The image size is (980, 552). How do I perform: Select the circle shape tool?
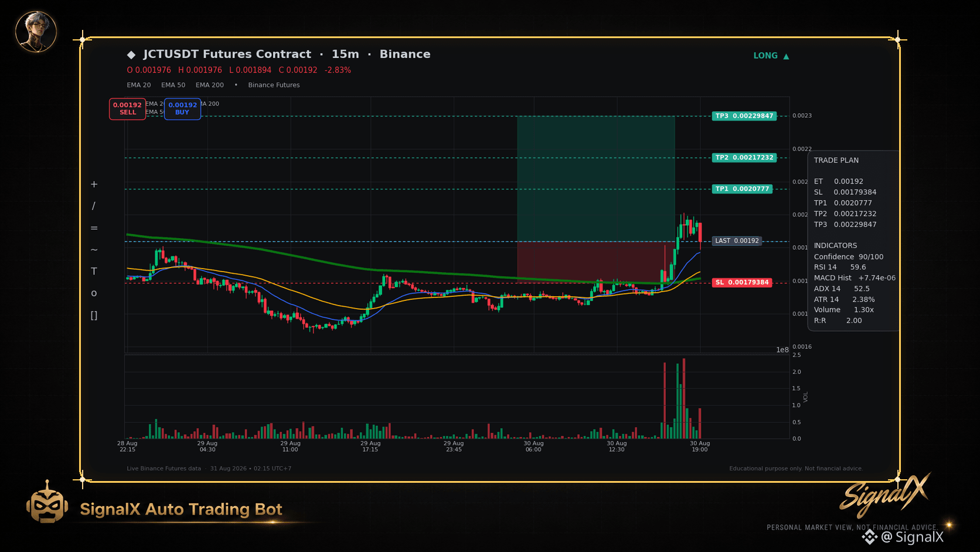coord(94,293)
